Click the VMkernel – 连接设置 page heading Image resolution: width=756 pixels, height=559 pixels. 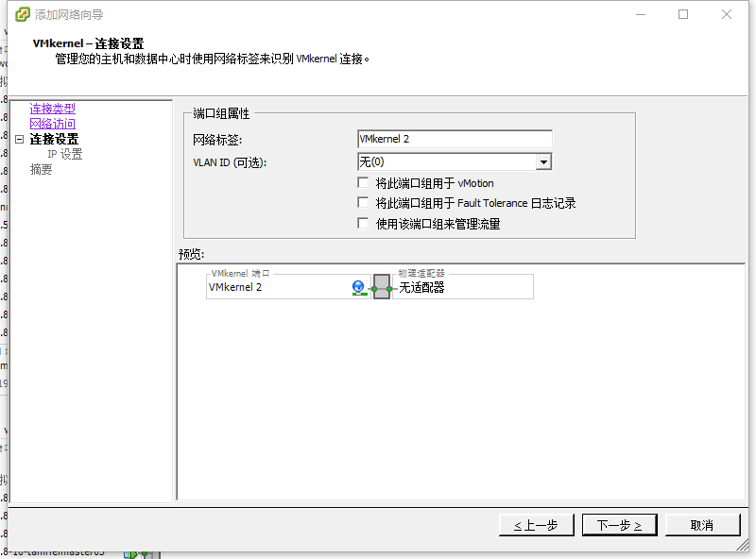88,43
